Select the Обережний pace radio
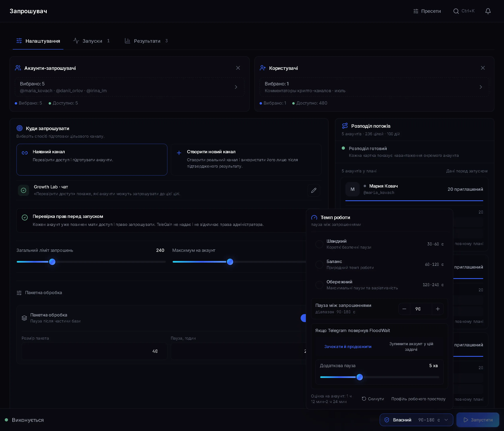 click(x=319, y=285)
